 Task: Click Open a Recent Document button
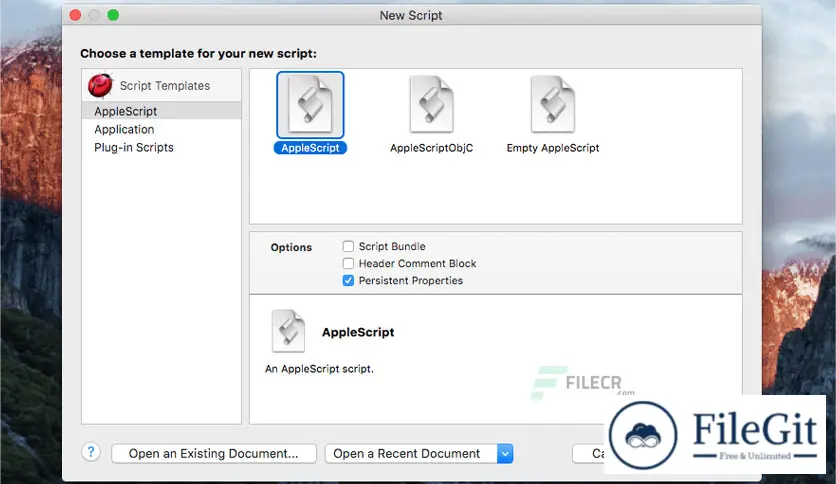[x=411, y=454]
